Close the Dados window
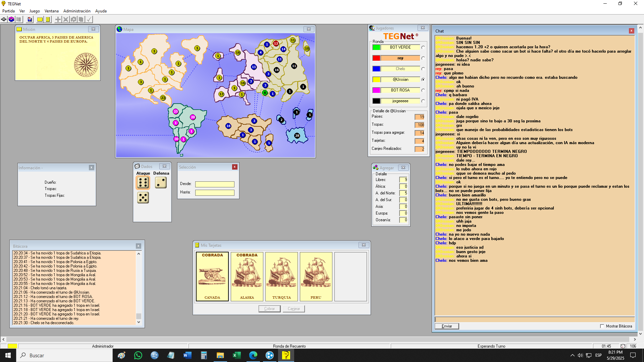This screenshot has width=644, height=362. click(x=165, y=166)
